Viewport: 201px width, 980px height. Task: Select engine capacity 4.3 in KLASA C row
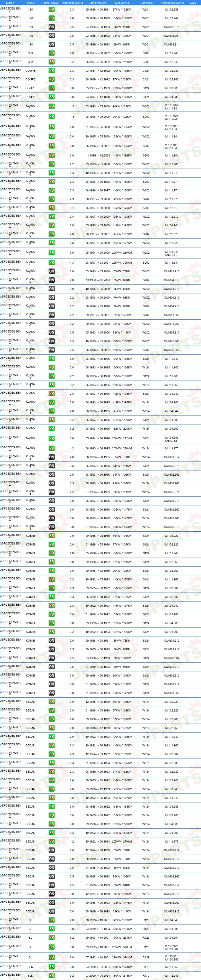click(72, 263)
